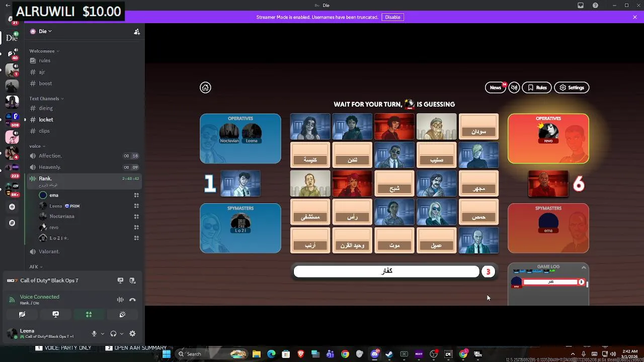Screen dimensions: 644x362
Task: Start screen share button in voice panel
Action: click(x=55, y=314)
